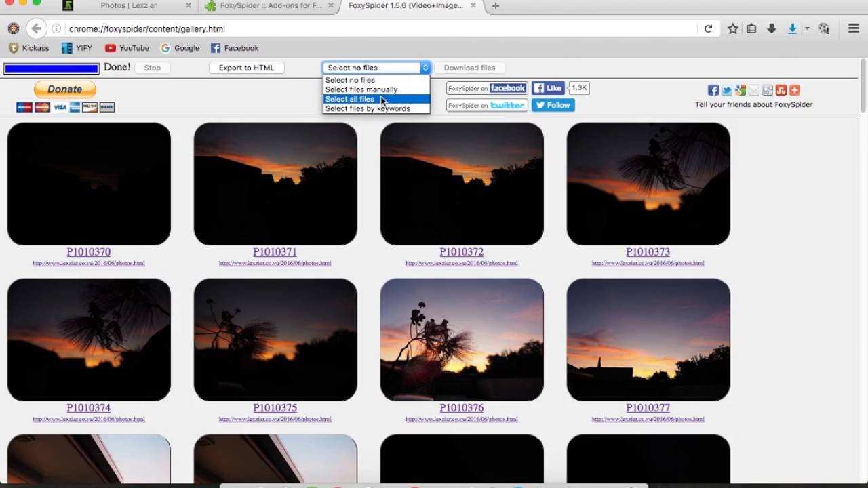Open source URL link under P1010370
Image resolution: width=868 pixels, height=488 pixels.
click(x=89, y=263)
